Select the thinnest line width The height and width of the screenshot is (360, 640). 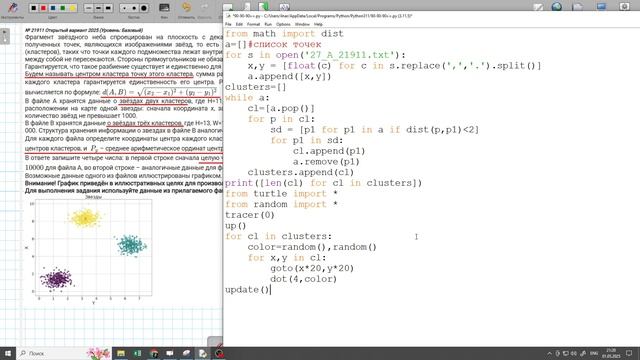click(x=89, y=8)
